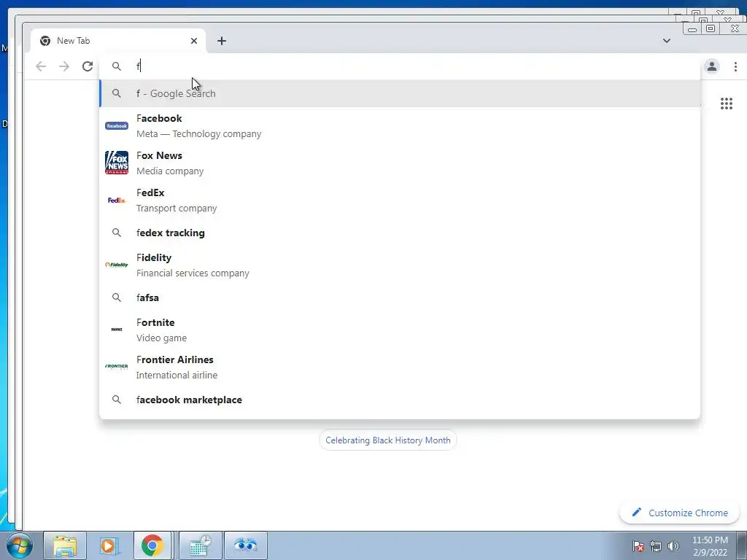747x560 pixels.
Task: Open the Chrome profile avatar menu
Action: tap(712, 66)
